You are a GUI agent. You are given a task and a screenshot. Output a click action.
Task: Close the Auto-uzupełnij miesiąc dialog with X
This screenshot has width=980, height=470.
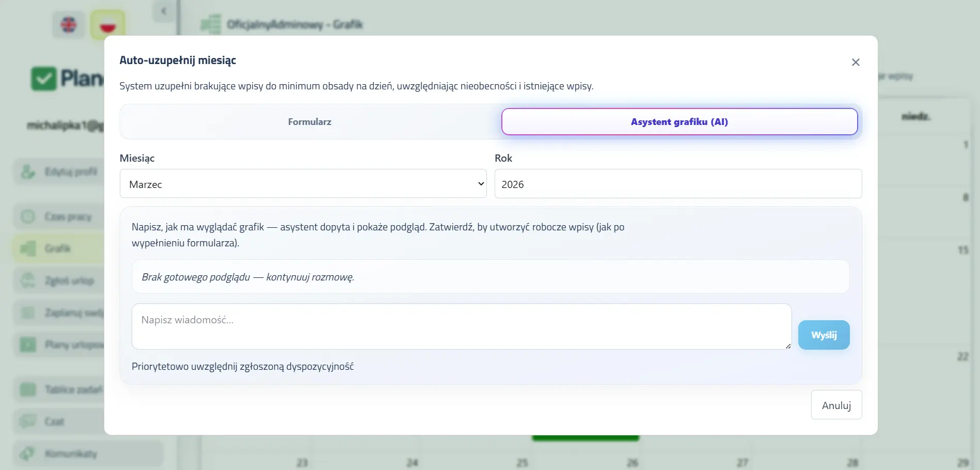pos(855,62)
